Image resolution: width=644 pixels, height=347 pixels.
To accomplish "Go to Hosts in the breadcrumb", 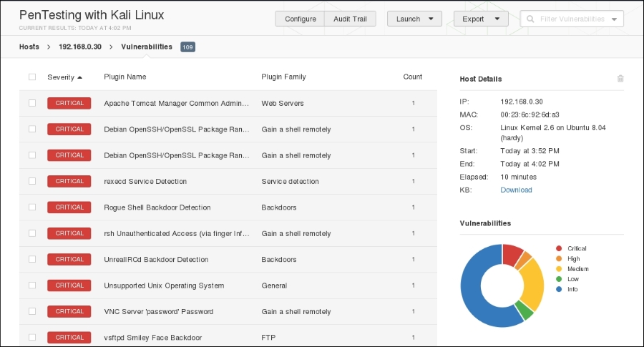I will 29,47.
